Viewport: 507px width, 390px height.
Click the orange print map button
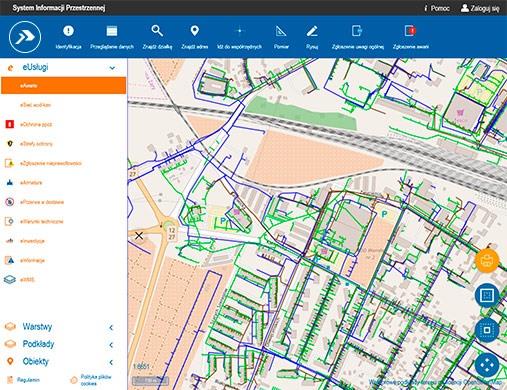487,260
